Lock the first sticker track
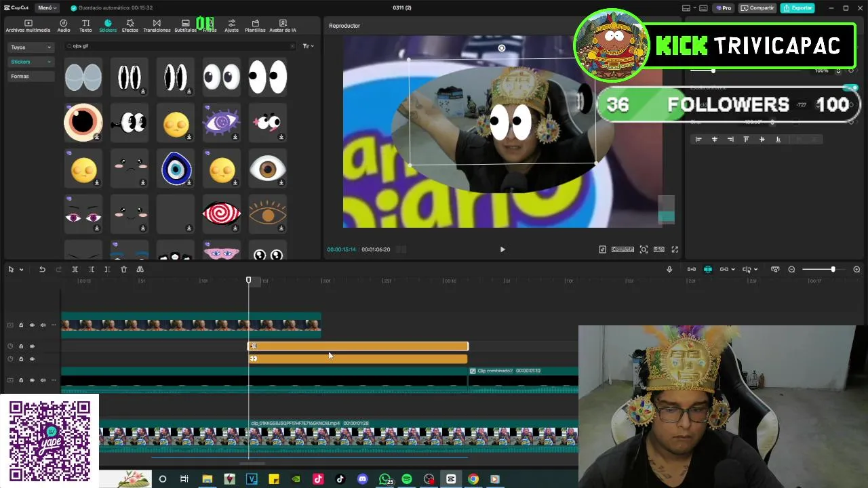868x488 pixels. pyautogui.click(x=21, y=346)
